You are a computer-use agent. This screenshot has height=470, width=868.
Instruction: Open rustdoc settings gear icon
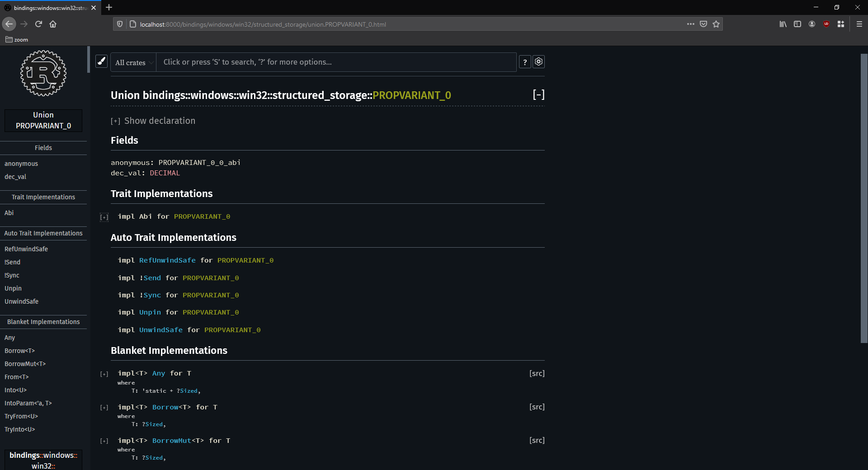click(538, 61)
